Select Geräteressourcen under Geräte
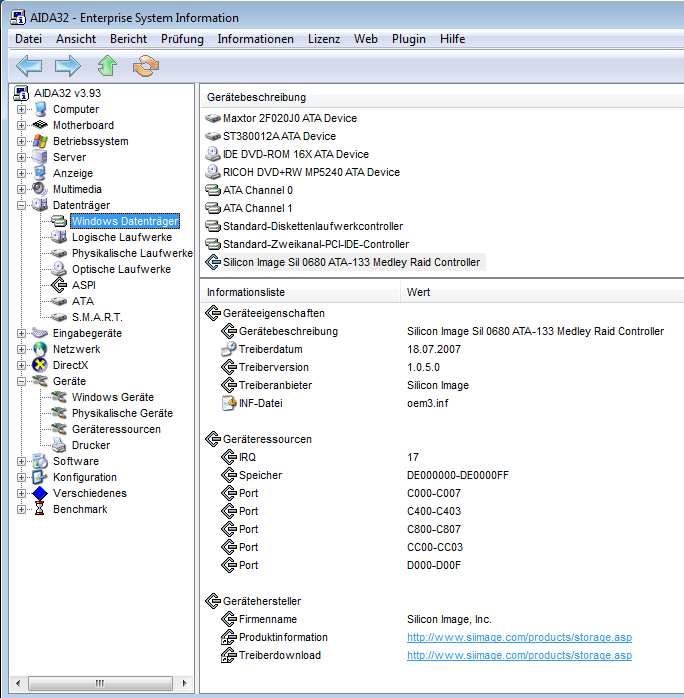The width and height of the screenshot is (684, 698). [x=116, y=429]
